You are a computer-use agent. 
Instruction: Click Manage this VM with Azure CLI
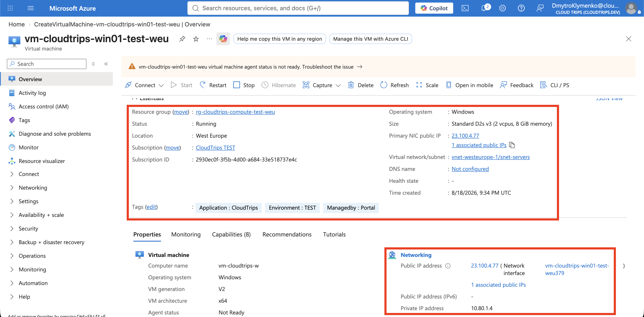tap(371, 39)
